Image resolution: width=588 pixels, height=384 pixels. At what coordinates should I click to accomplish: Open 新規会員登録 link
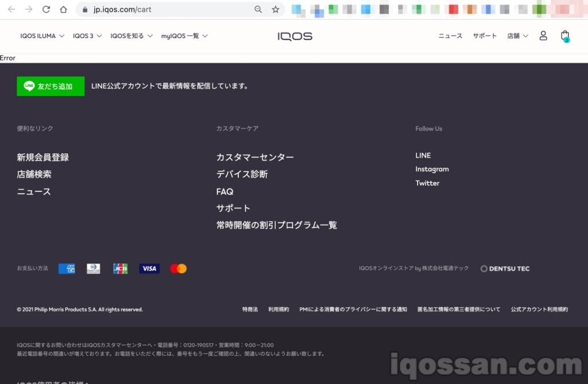coord(42,158)
